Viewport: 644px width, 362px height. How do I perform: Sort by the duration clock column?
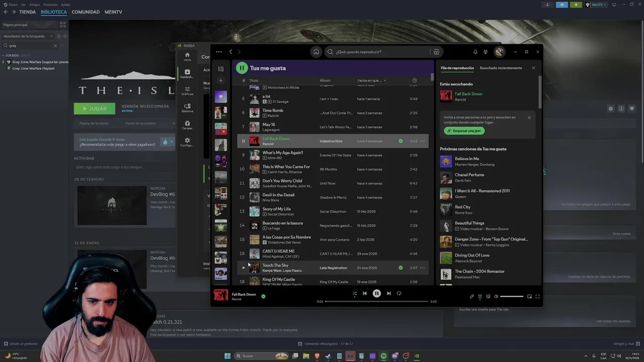(414, 80)
